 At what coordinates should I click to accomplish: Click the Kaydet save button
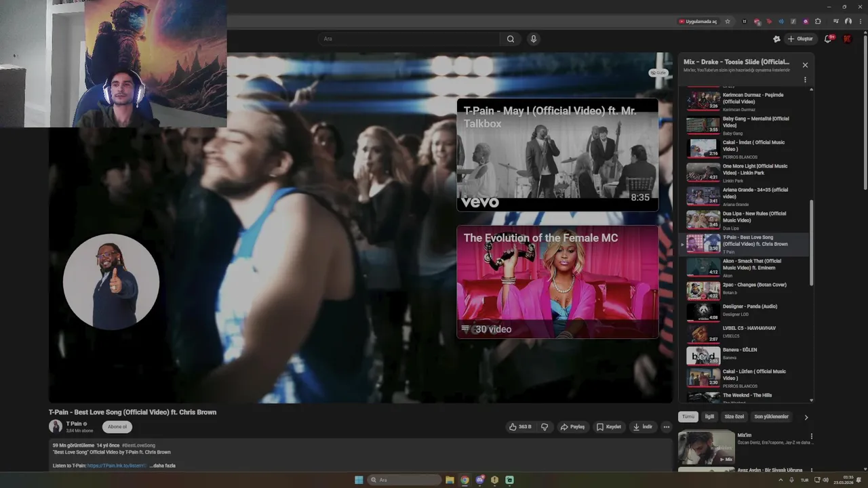click(x=609, y=427)
